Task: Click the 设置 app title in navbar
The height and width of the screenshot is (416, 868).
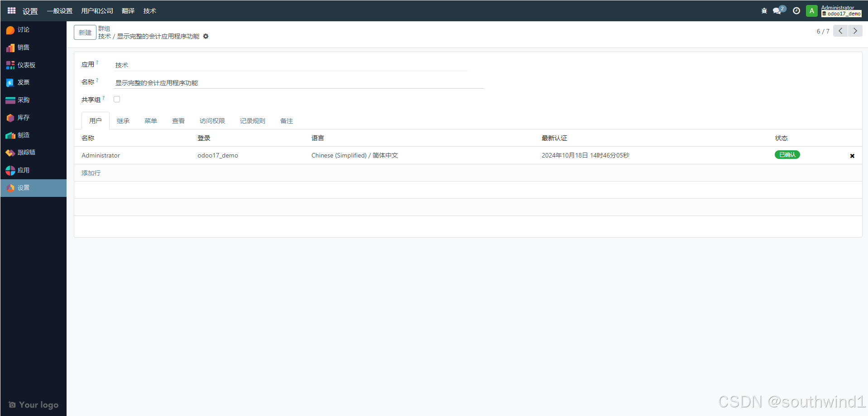Action: coord(30,11)
